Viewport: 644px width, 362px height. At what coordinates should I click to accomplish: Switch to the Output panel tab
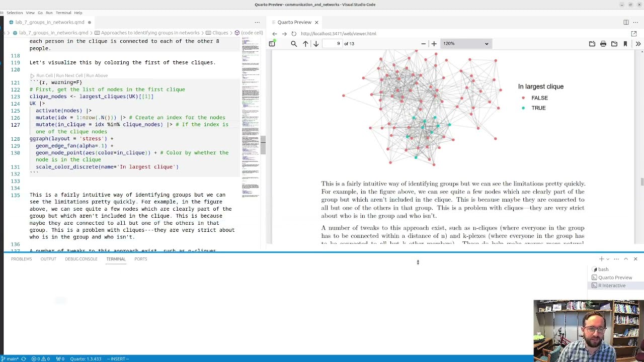48,259
